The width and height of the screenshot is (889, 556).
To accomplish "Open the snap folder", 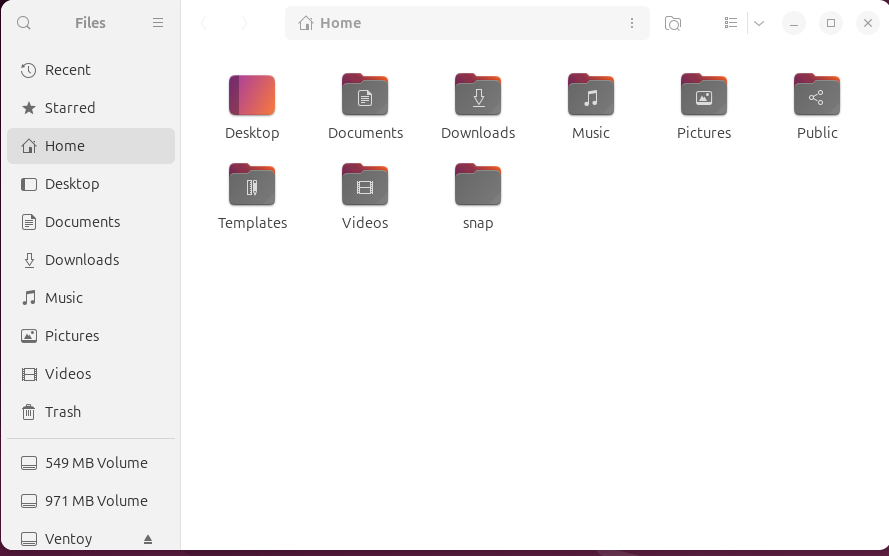I will pos(478,186).
